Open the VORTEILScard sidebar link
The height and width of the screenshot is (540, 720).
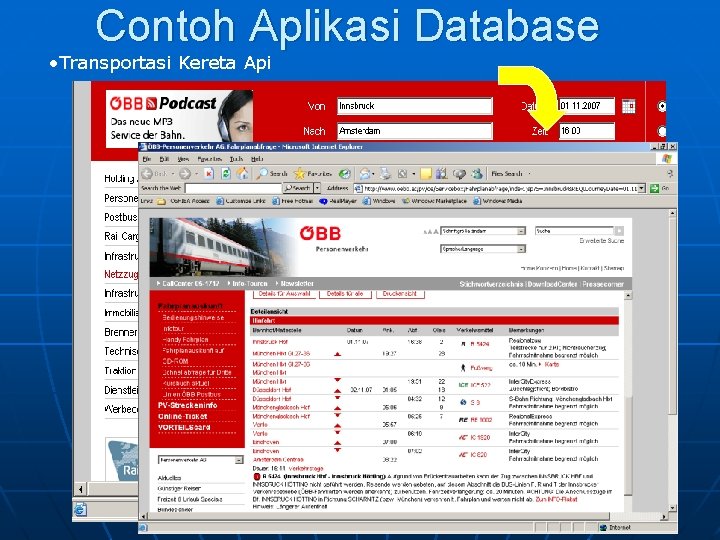coord(184,428)
